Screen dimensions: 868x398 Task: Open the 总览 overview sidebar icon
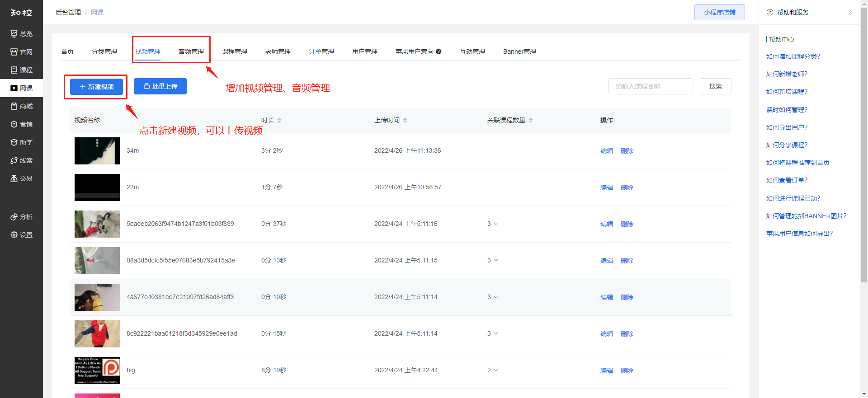[14, 34]
